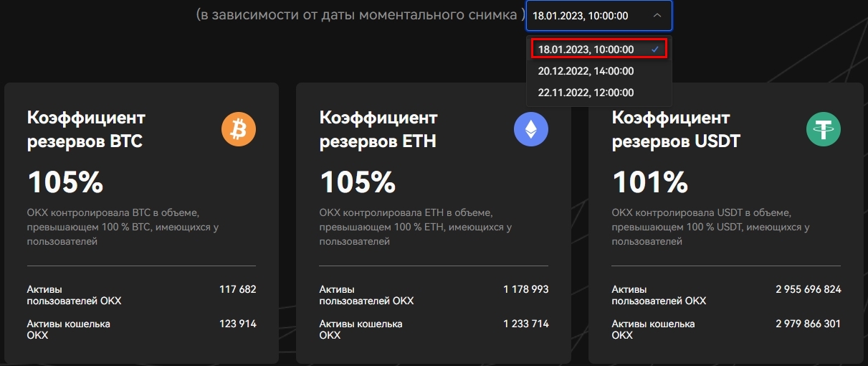Click the USDT reserve ratio heading
The width and height of the screenshot is (868, 366).
click(676, 129)
